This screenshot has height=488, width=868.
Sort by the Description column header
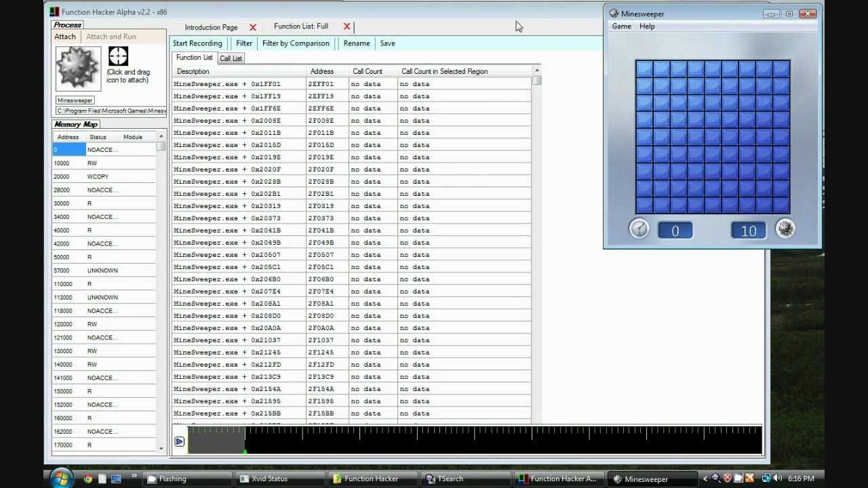tap(239, 71)
